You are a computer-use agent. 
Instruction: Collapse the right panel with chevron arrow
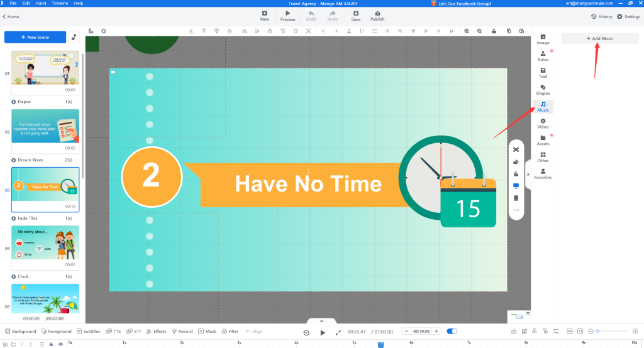tap(528, 175)
